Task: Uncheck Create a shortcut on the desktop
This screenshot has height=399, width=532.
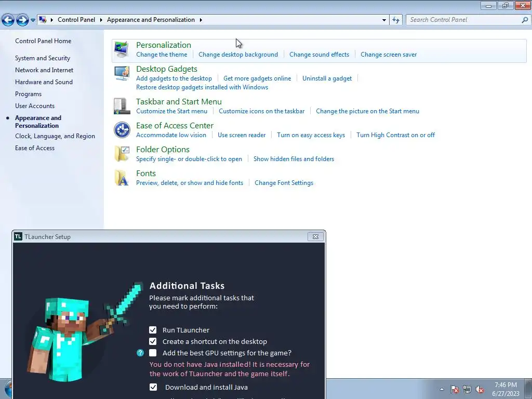Action: (x=153, y=341)
